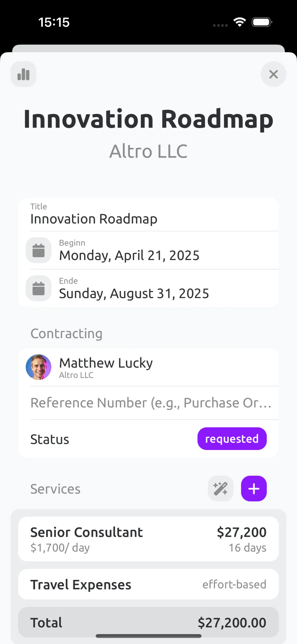
Task: Tap the battery indicator icon
Action: click(262, 22)
